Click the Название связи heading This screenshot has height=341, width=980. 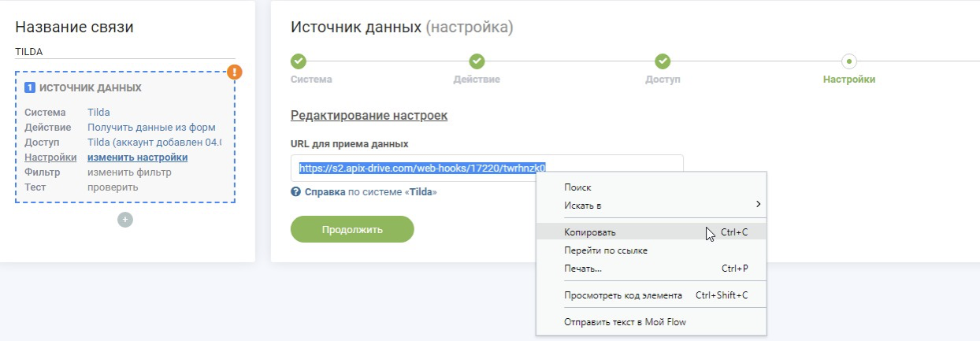(74, 27)
